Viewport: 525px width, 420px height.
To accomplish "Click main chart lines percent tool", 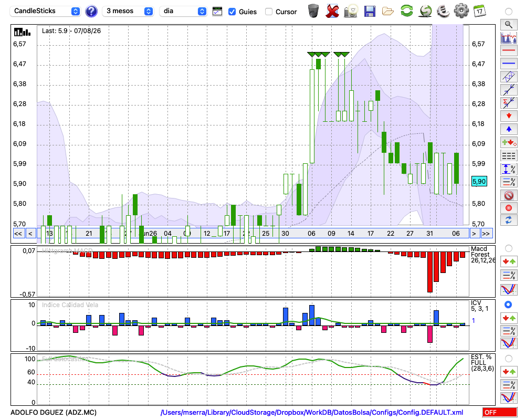I will (x=509, y=182).
